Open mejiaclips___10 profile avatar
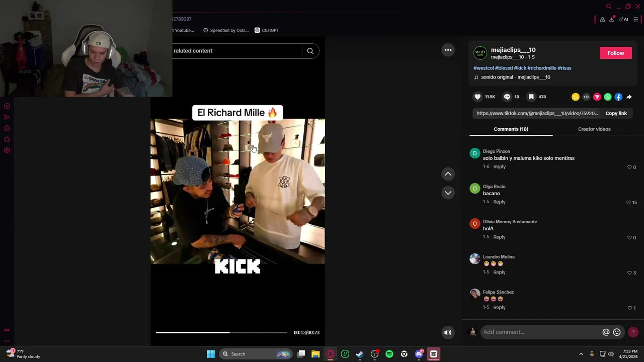This screenshot has width=644, height=362. click(480, 53)
